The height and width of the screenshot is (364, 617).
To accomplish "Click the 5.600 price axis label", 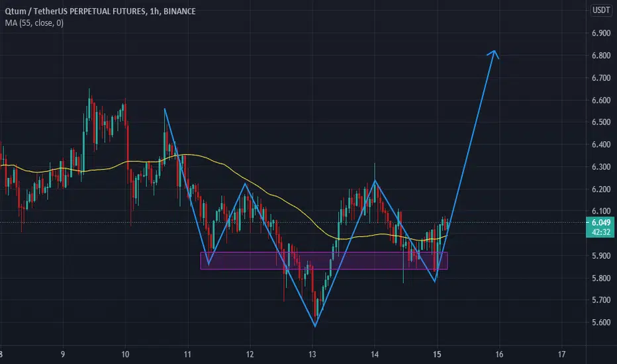I will [601, 322].
